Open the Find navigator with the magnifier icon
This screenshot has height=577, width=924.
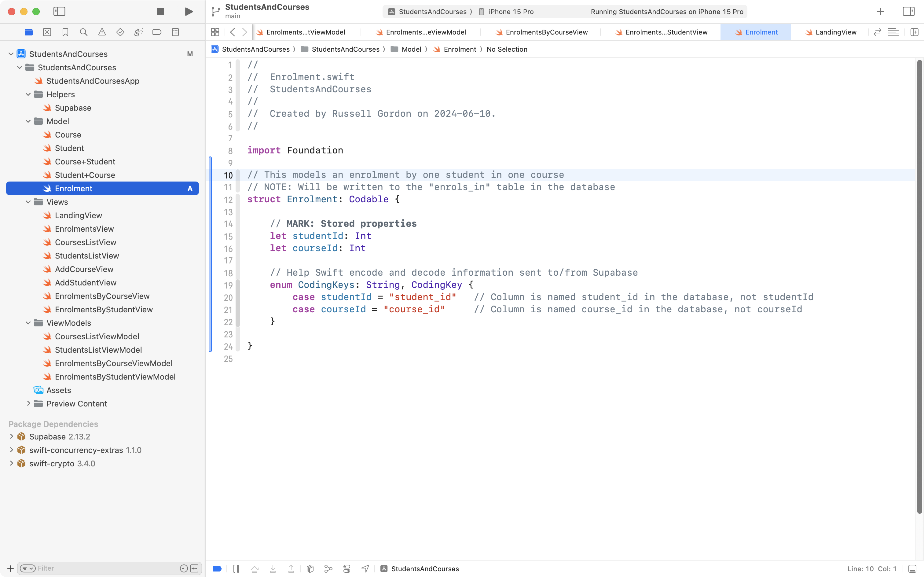pyautogui.click(x=83, y=32)
